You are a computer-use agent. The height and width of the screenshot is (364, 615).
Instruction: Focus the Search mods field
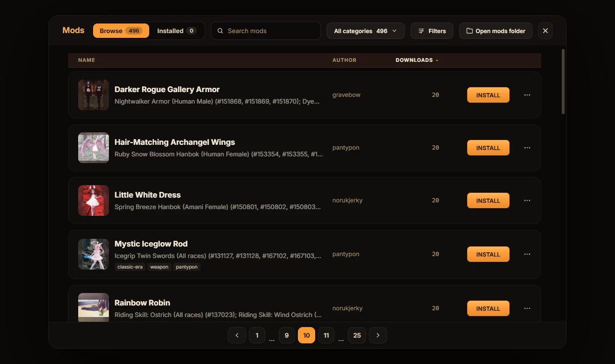266,31
